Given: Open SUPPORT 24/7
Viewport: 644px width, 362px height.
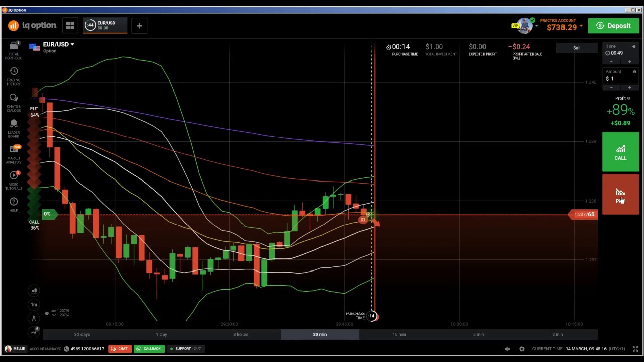Looking at the screenshot, I should click(185, 349).
